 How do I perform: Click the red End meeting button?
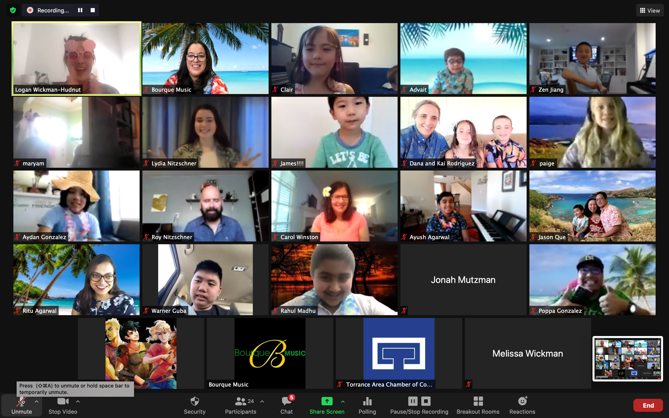tap(648, 405)
